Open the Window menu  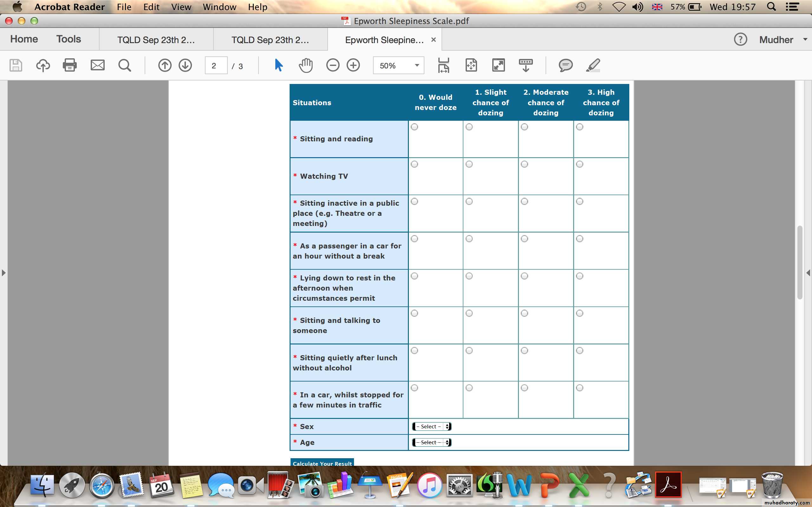pos(219,7)
